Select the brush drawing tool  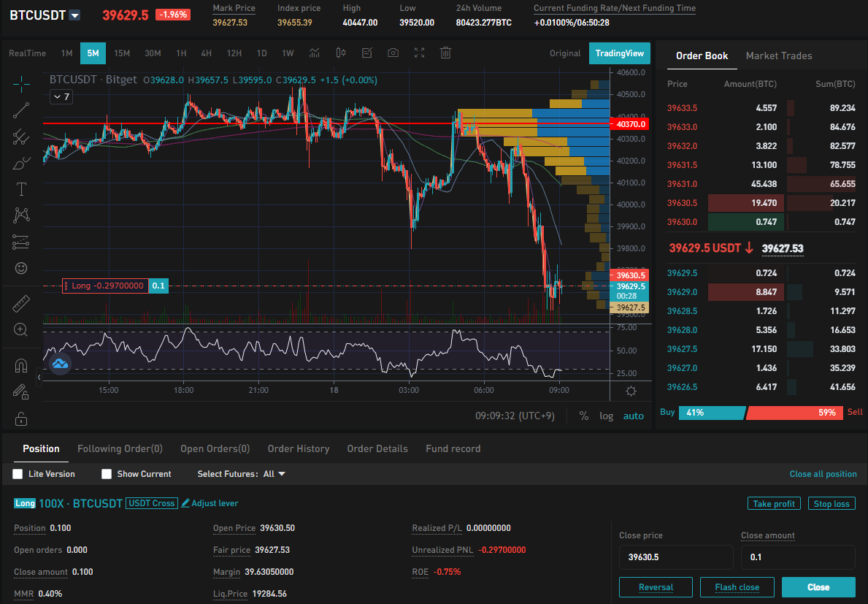click(x=21, y=164)
